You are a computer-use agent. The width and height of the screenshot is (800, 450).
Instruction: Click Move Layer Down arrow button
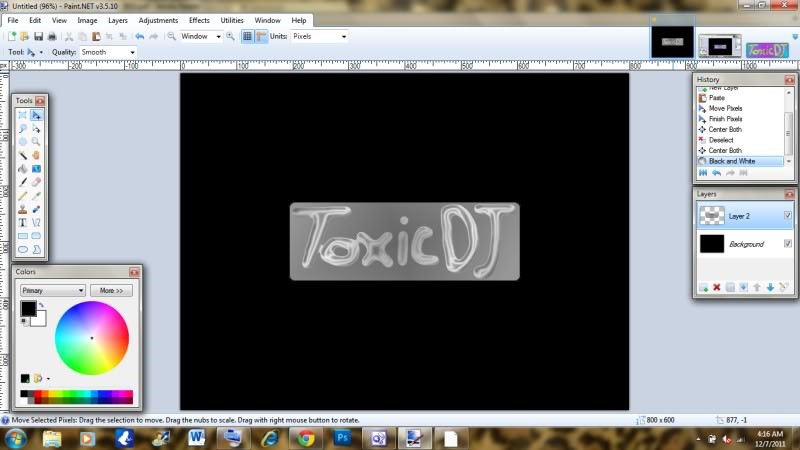(x=770, y=288)
